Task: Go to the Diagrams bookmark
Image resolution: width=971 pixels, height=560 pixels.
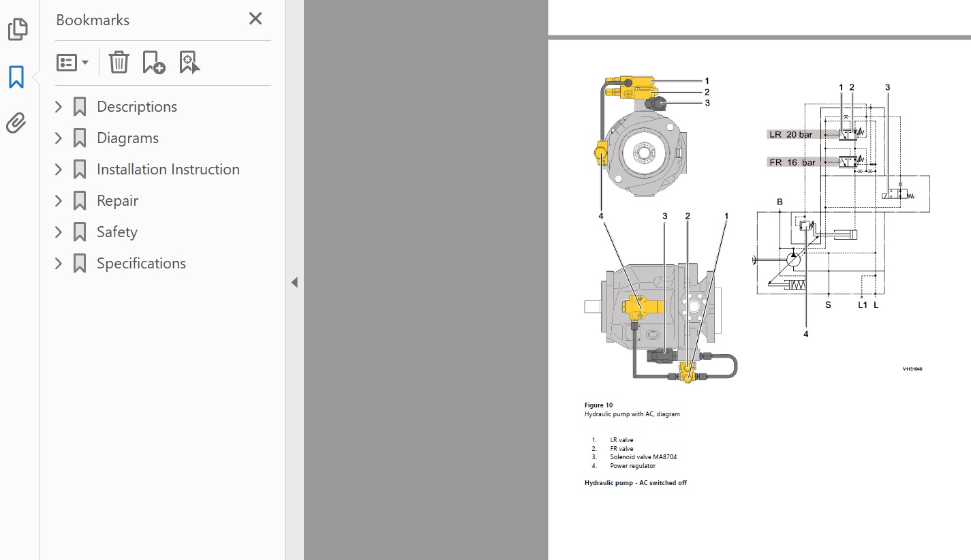Action: (127, 138)
